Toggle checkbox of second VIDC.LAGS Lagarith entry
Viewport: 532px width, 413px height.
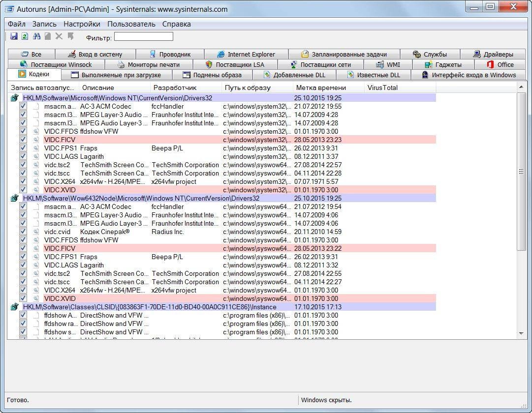pyautogui.click(x=23, y=265)
